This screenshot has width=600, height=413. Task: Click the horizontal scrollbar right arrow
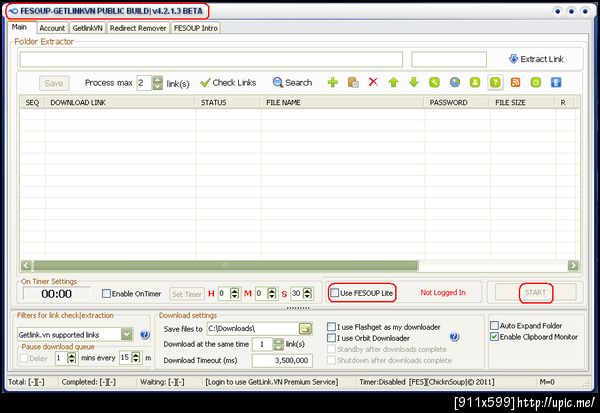[x=573, y=265]
